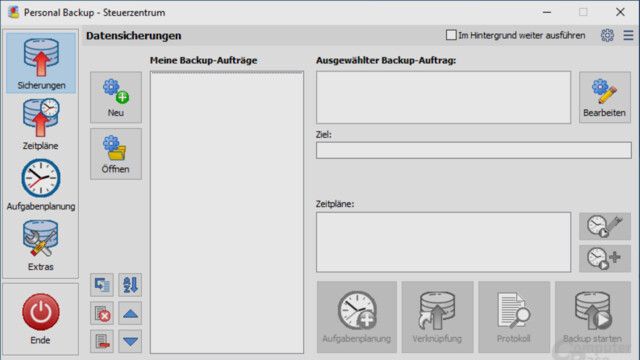Image resolution: width=640 pixels, height=360 pixels.
Task: Edit schedule with clock pencil button
Action: point(604,226)
